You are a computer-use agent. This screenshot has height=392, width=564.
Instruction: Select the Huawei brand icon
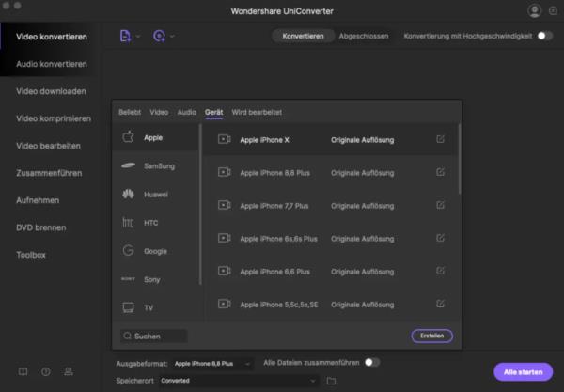pos(128,195)
